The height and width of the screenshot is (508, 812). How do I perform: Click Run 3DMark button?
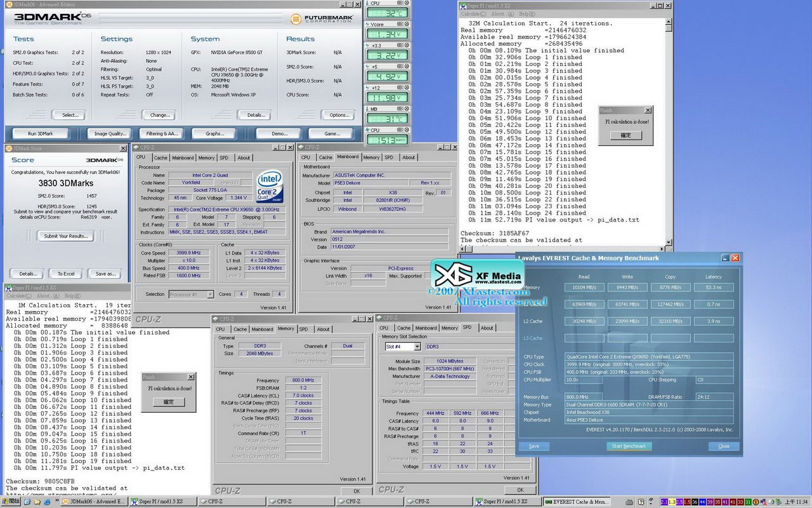(41, 134)
